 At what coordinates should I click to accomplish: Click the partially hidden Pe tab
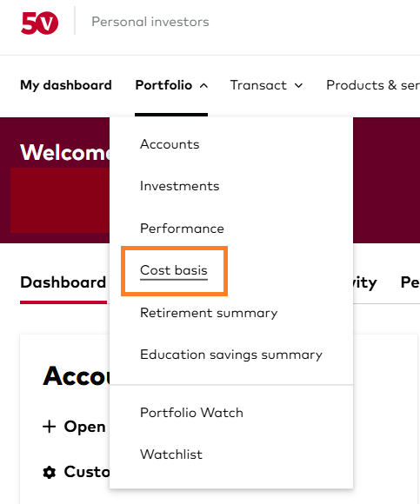pos(410,282)
